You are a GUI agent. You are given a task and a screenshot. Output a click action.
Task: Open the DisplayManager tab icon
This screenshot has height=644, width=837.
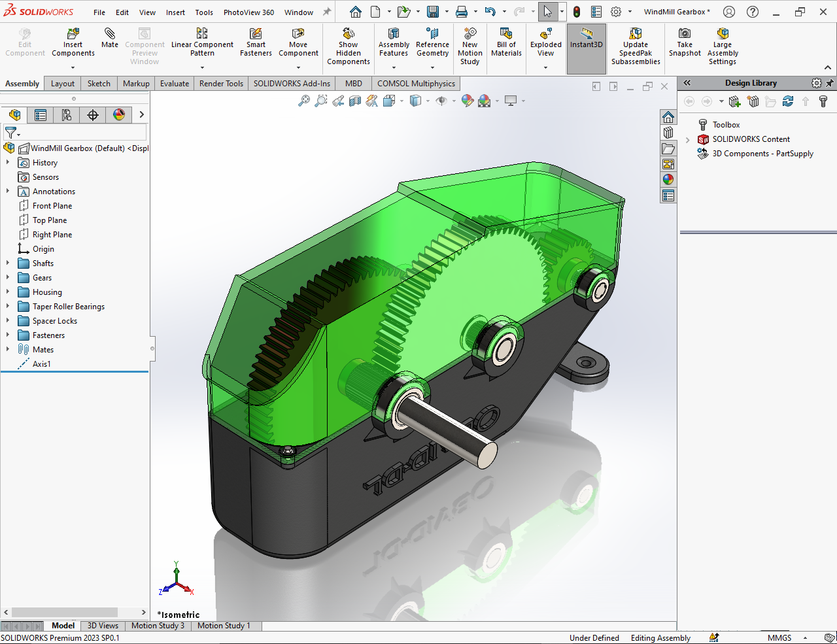click(119, 115)
